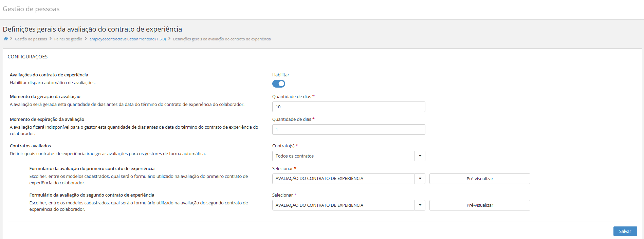Open the 'Todos os contratos' combo box
This screenshot has height=239, width=644.
pyautogui.click(x=343, y=156)
